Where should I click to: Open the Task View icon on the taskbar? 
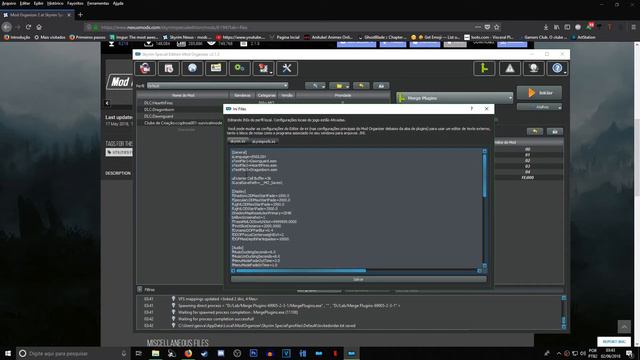point(138,353)
